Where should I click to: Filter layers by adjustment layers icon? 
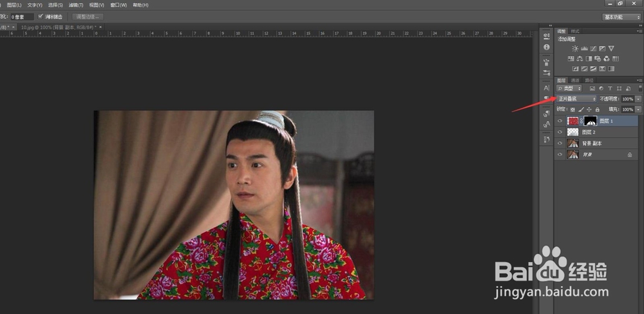601,88
